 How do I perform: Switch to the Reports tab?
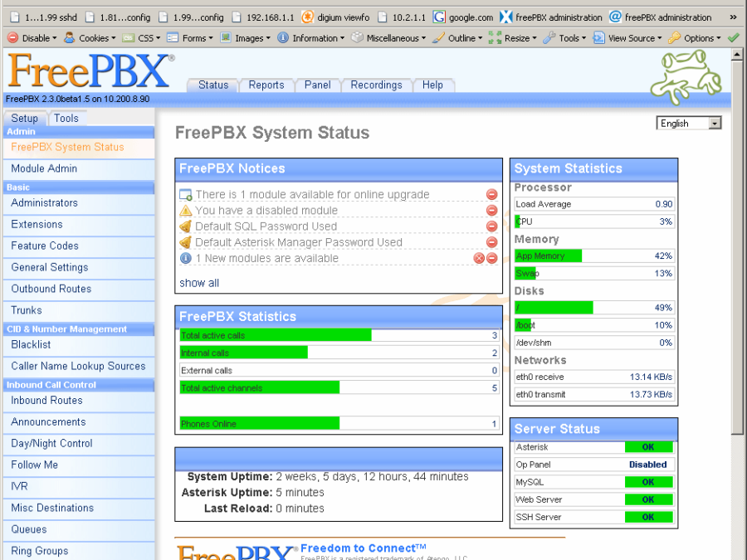(x=266, y=85)
